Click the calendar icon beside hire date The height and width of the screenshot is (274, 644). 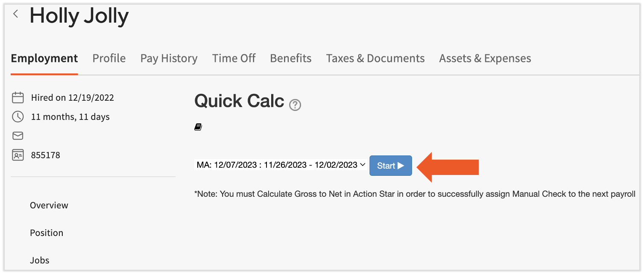point(18,97)
